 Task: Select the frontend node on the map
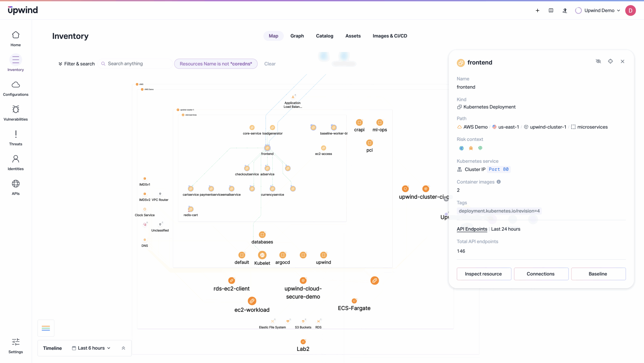pyautogui.click(x=267, y=148)
